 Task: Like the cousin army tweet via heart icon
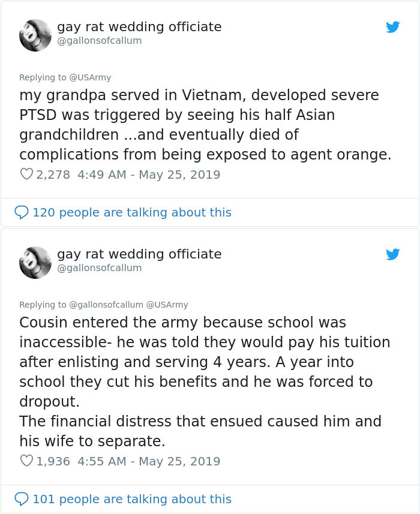click(x=26, y=461)
